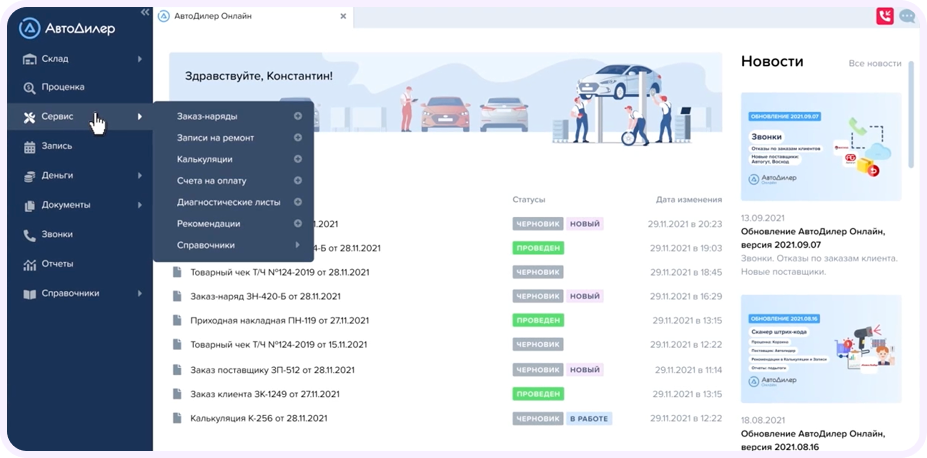This screenshot has height=458, width=927.
Task: Add new Рекомендации with plus icon
Action: [298, 223]
